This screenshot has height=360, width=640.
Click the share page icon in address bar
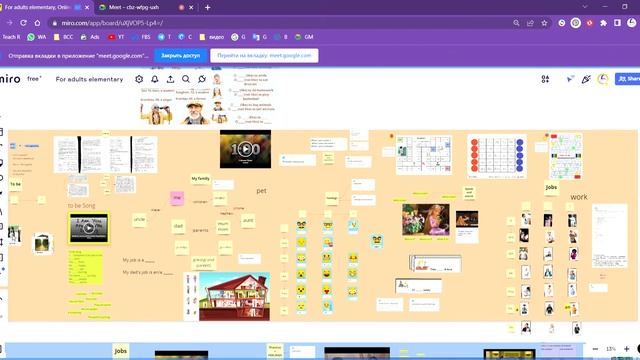point(530,23)
